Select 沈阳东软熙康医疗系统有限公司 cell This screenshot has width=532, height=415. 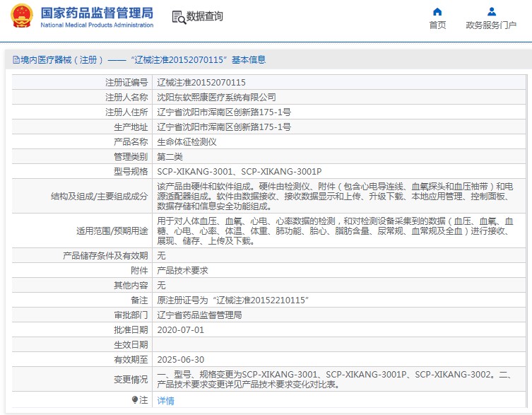point(216,98)
